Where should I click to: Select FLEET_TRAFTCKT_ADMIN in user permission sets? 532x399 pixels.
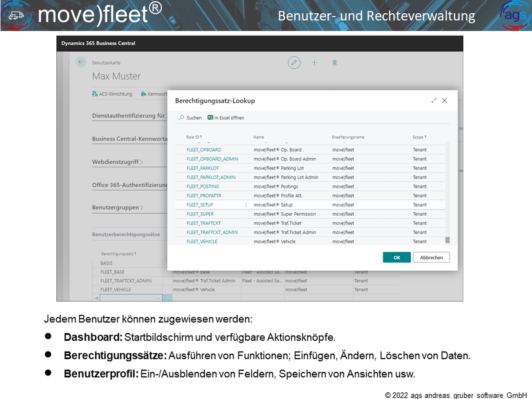tap(126, 281)
